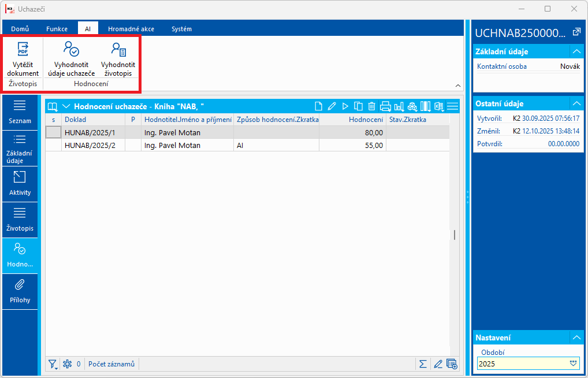This screenshot has height=378, width=588.
Task: Click the Ing. Pavel Motan cell in row HUNAB/2025/1
Action: 188,132
